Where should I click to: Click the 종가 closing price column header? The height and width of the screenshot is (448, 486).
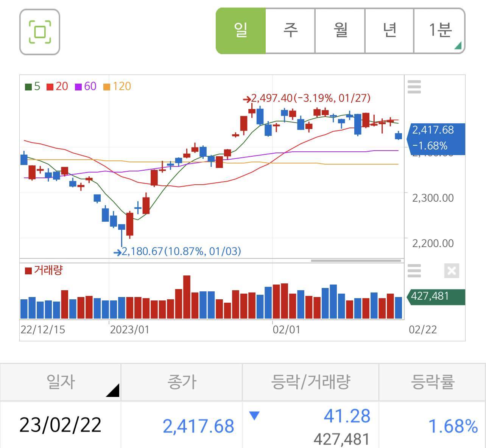(x=182, y=382)
